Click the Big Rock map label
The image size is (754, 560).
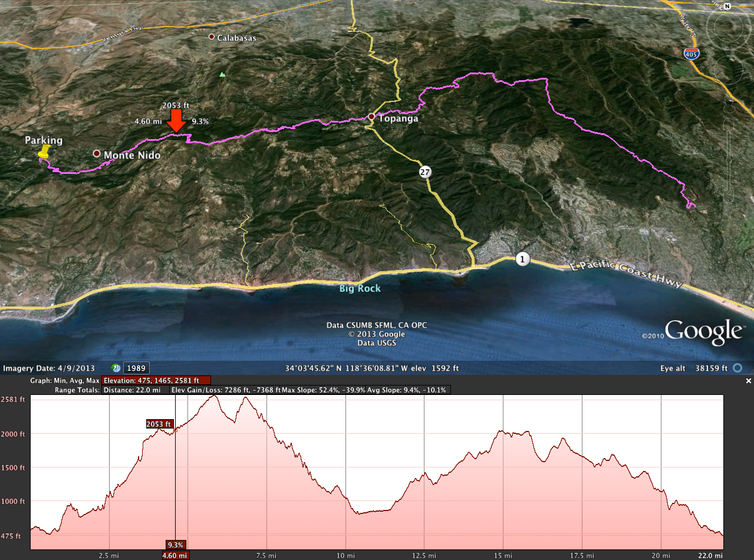[360, 289]
